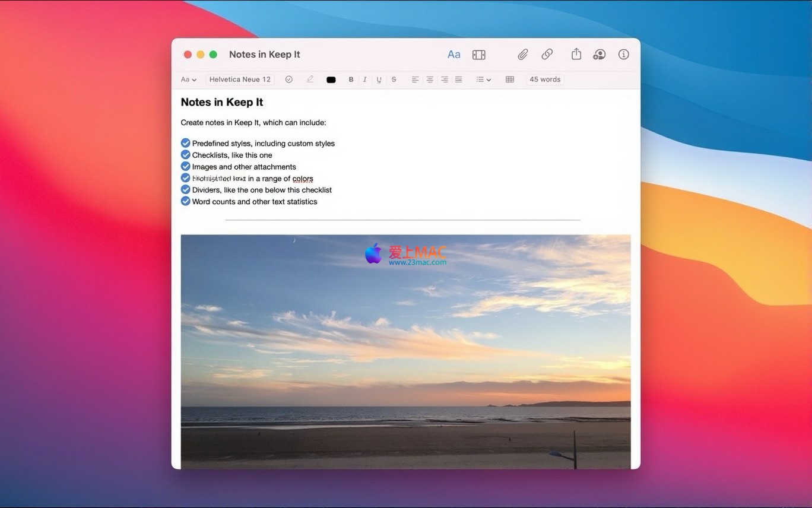The width and height of the screenshot is (812, 508).
Task: Insert a table using the grid icon
Action: click(509, 80)
